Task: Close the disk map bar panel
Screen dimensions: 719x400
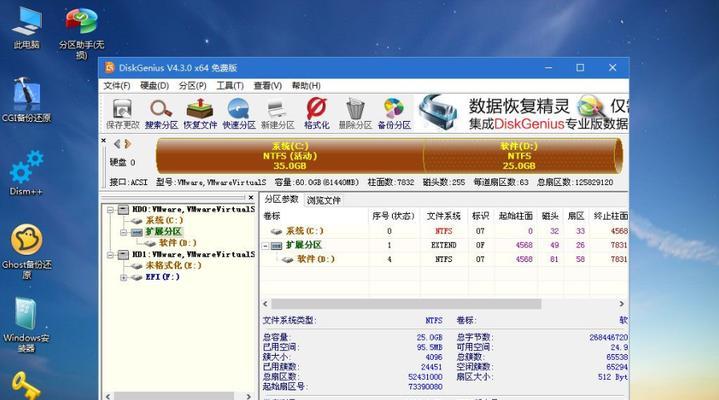Action: click(104, 140)
